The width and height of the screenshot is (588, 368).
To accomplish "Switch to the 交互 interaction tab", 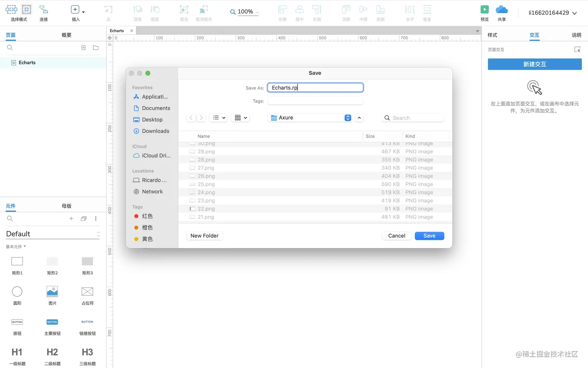I will tap(534, 35).
